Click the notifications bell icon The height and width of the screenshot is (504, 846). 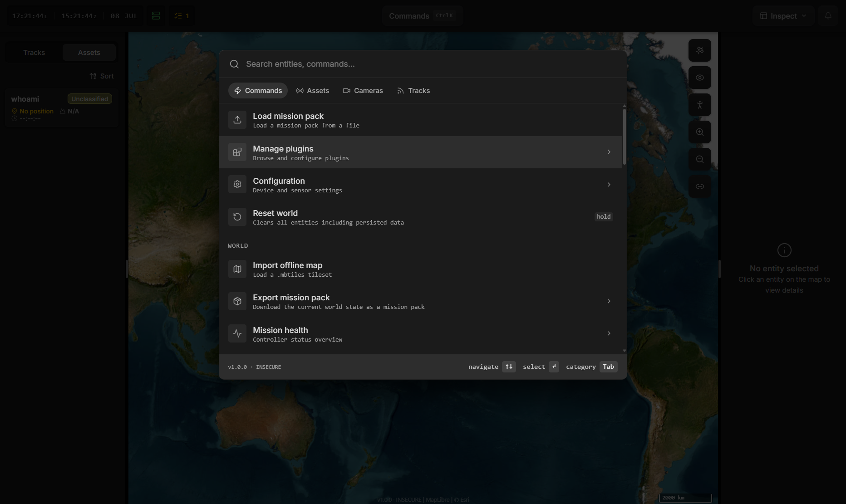828,16
